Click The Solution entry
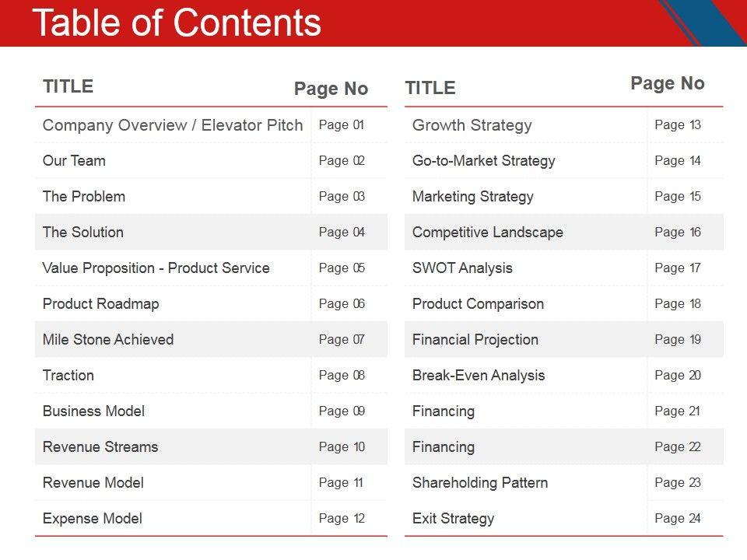 82,233
